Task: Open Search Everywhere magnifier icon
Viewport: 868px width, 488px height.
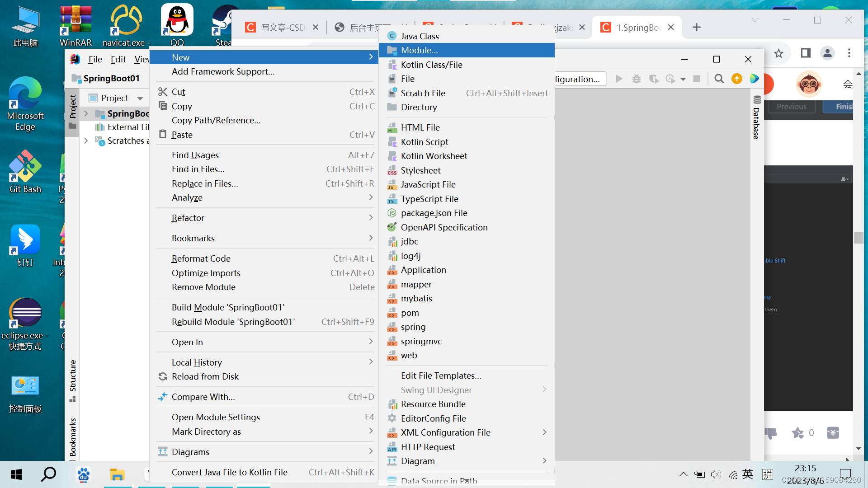Action: click(x=719, y=79)
